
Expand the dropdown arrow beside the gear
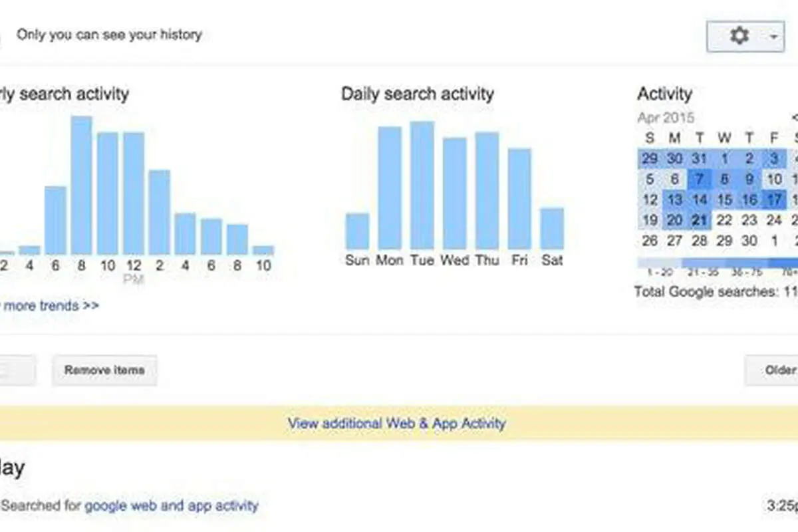(x=773, y=37)
